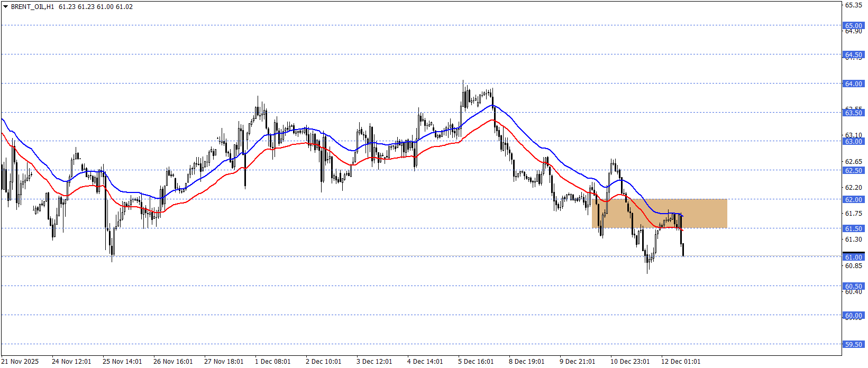The width and height of the screenshot is (868, 368).
Task: Select the 61.50 horizontal level label
Action: (853, 228)
